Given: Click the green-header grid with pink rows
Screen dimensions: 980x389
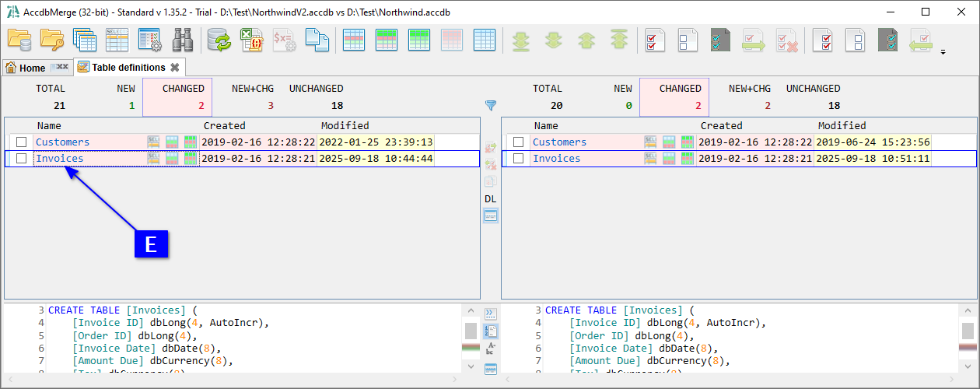Looking at the screenshot, I should click(387, 39).
